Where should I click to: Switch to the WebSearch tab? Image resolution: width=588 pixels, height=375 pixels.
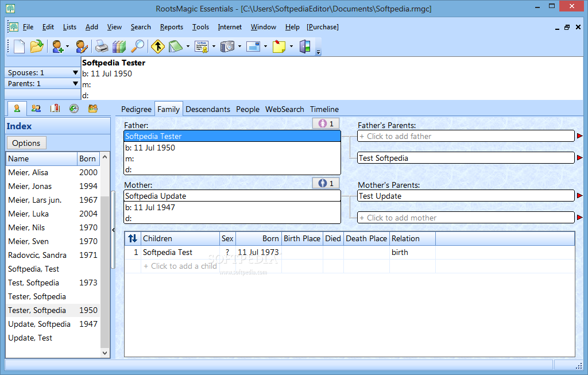click(285, 109)
